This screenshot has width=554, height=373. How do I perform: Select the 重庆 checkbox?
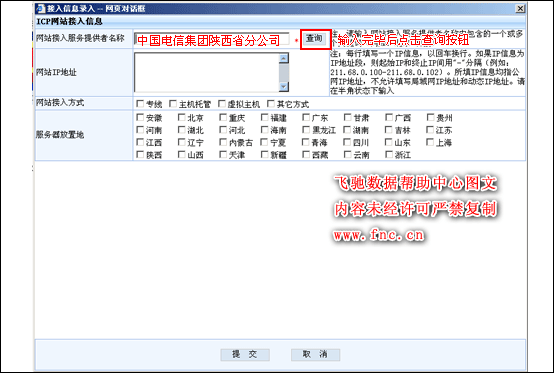pos(223,117)
